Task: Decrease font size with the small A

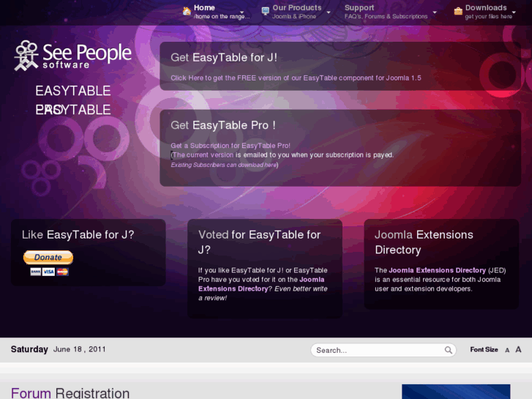Action: pyautogui.click(x=507, y=350)
